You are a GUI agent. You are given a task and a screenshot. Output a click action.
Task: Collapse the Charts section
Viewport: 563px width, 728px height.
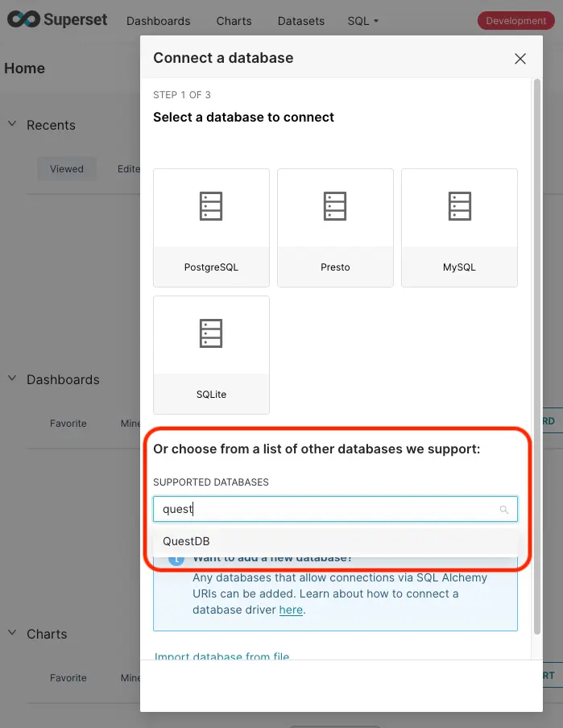point(11,634)
